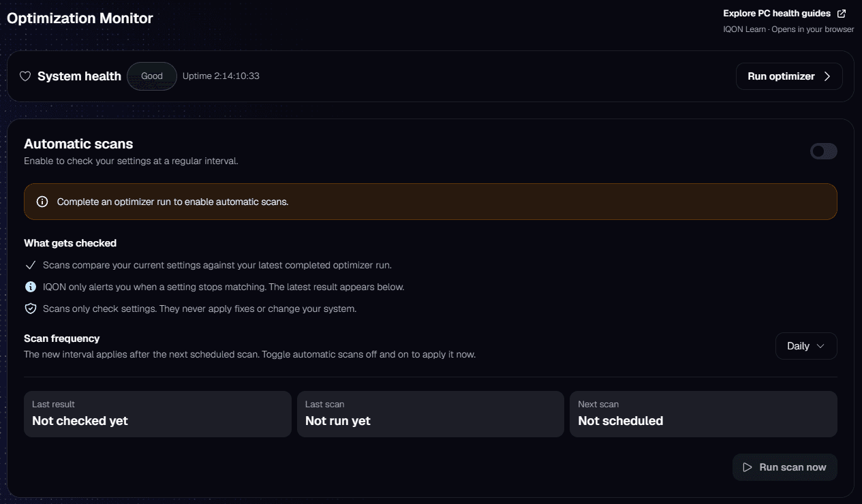Click the What gets checked heading
Screen dimensions: 862x504
pos(70,243)
